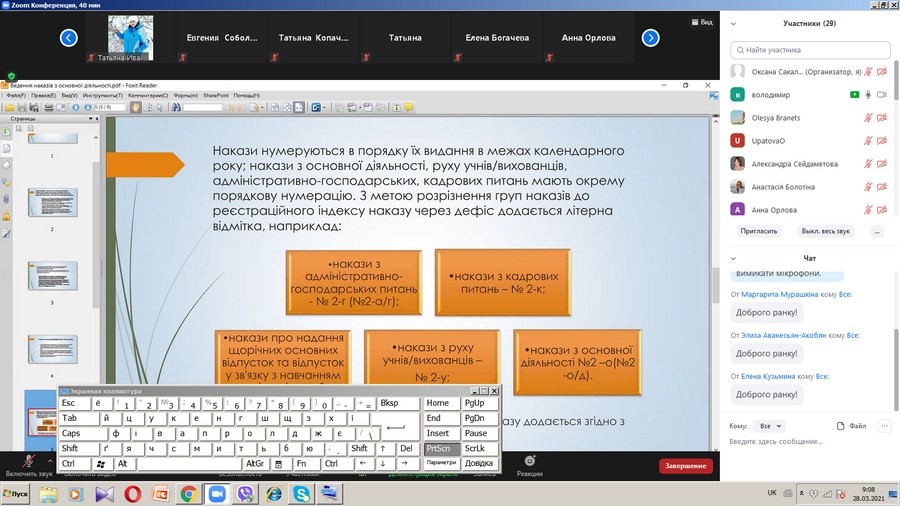This screenshot has height=506, width=900.
Task: Click the Invite button under participants
Action: [759, 230]
